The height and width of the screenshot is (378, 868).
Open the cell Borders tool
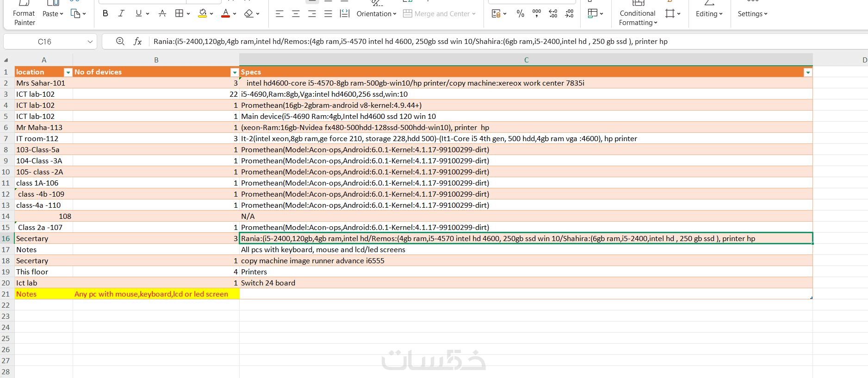click(180, 13)
